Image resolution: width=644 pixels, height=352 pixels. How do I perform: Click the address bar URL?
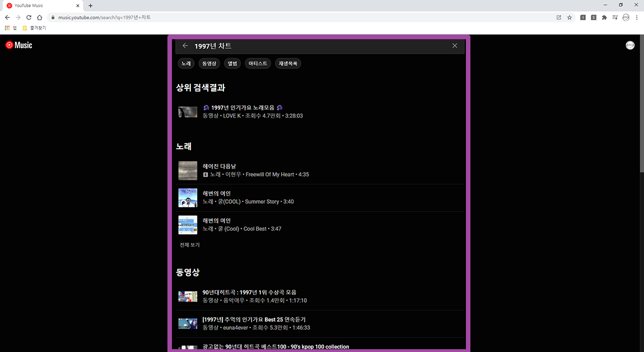[x=104, y=17]
